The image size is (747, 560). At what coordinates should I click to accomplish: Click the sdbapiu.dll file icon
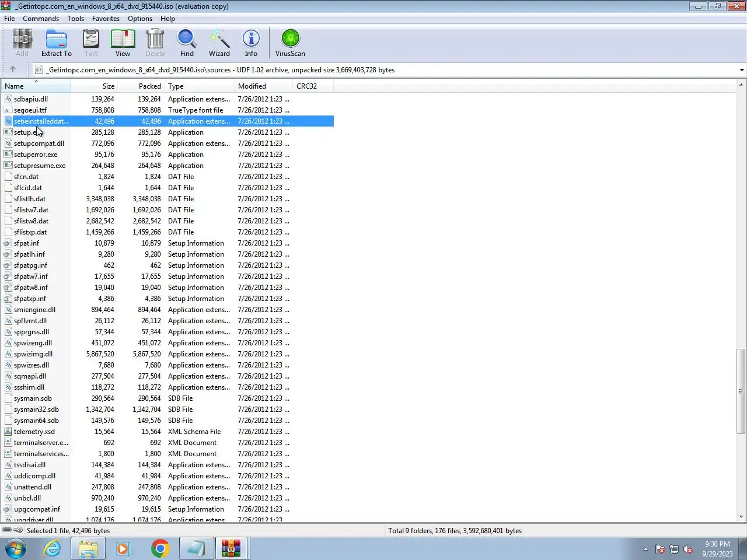click(x=8, y=99)
